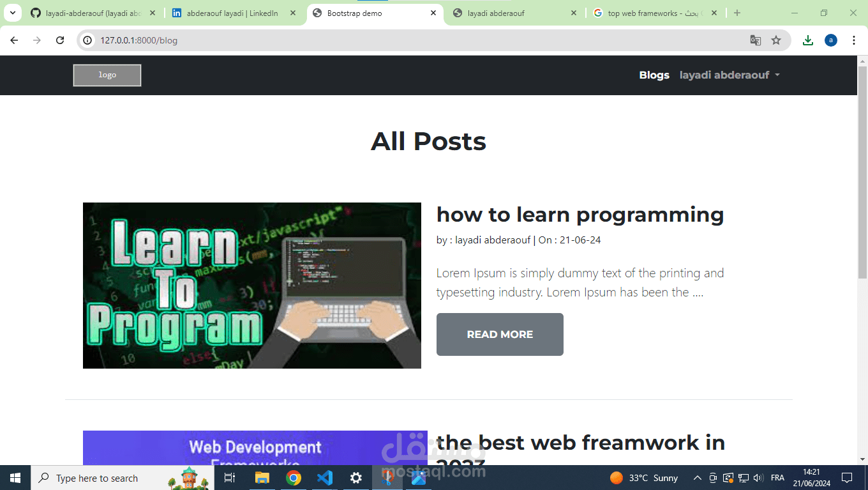
Task: Mute system volume from the tray speaker
Action: coord(758,477)
